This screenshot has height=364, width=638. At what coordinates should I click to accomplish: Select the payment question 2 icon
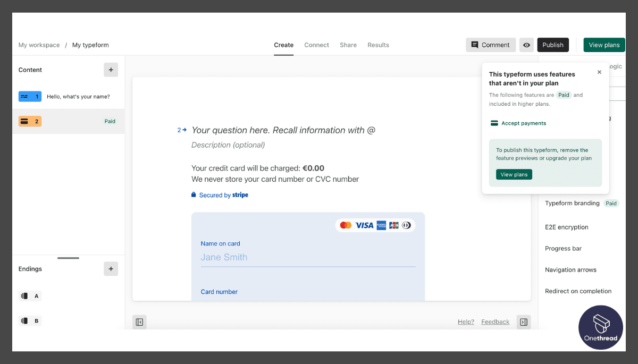30,121
